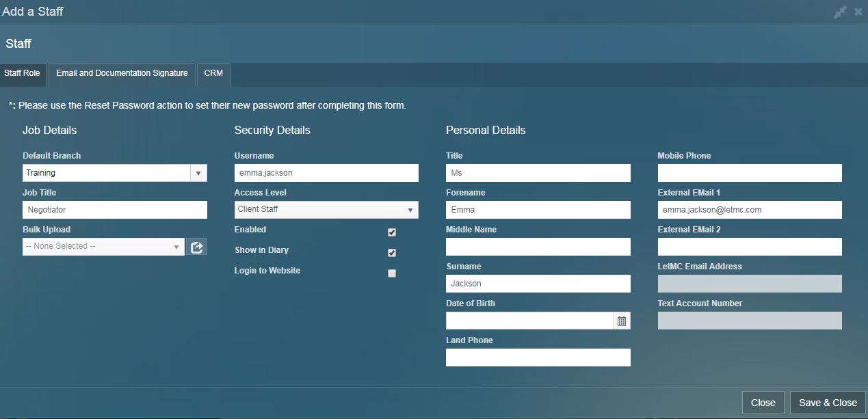Click the Mobile Phone text box

point(750,174)
